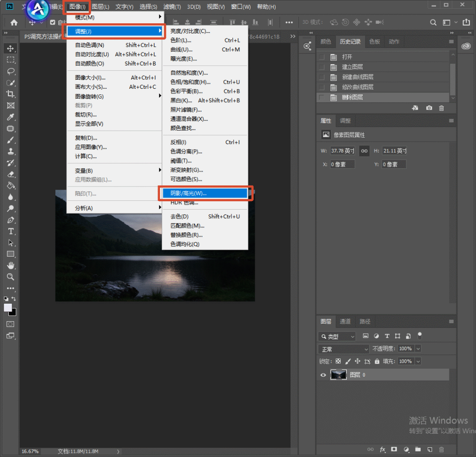Screen dimensions: 476x457
Task: Switch to the 通道 tab
Action: point(345,321)
